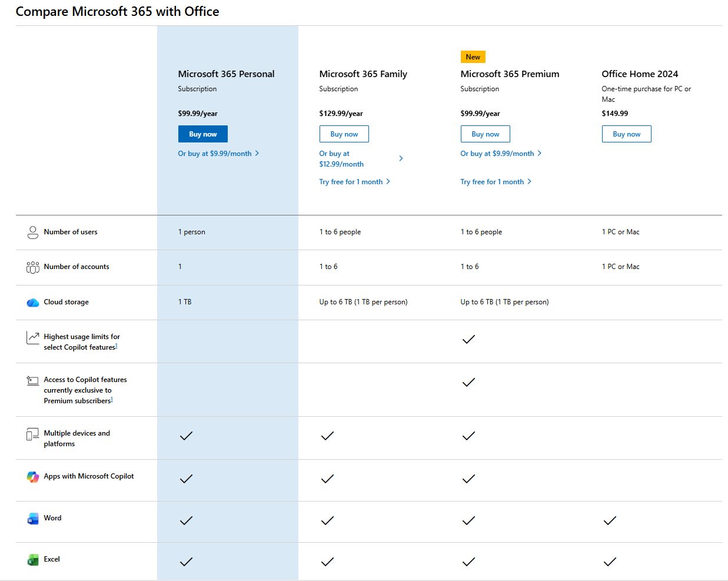Open Personal 'Or buy at $9.99/month' link
Image resolution: width=728 pixels, height=581 pixels.
[x=218, y=154]
